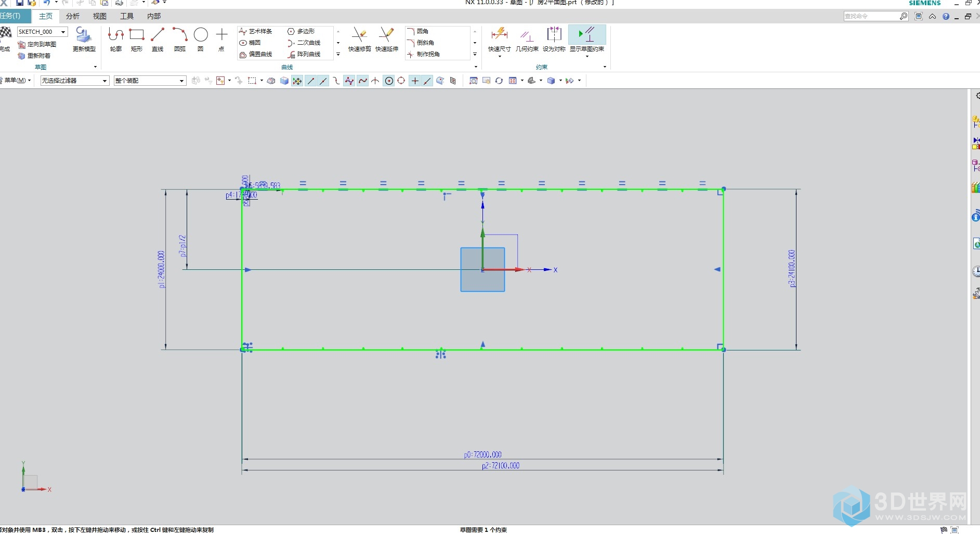Click the rectangle selection method icon
The height and width of the screenshot is (534, 980).
(x=252, y=81)
